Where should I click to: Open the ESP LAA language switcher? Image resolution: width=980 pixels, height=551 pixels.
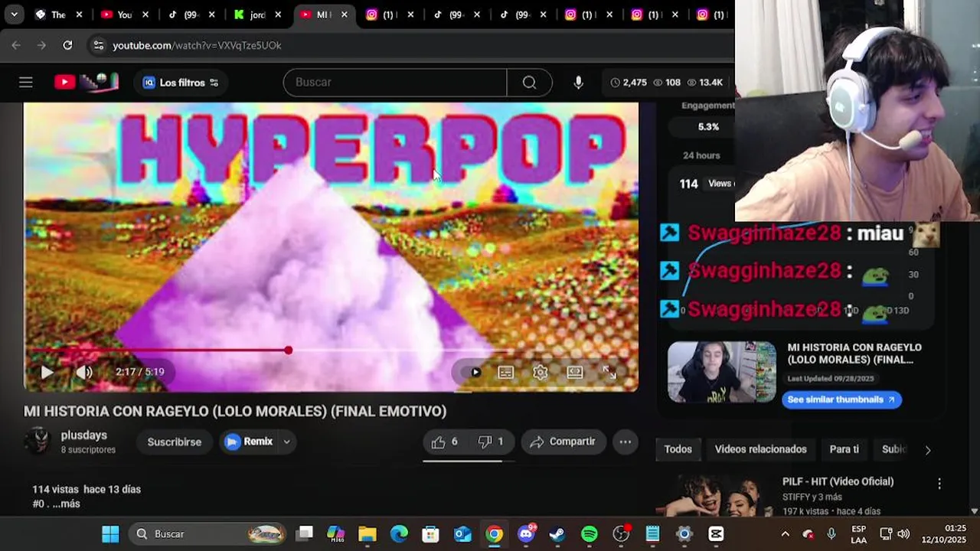point(859,534)
